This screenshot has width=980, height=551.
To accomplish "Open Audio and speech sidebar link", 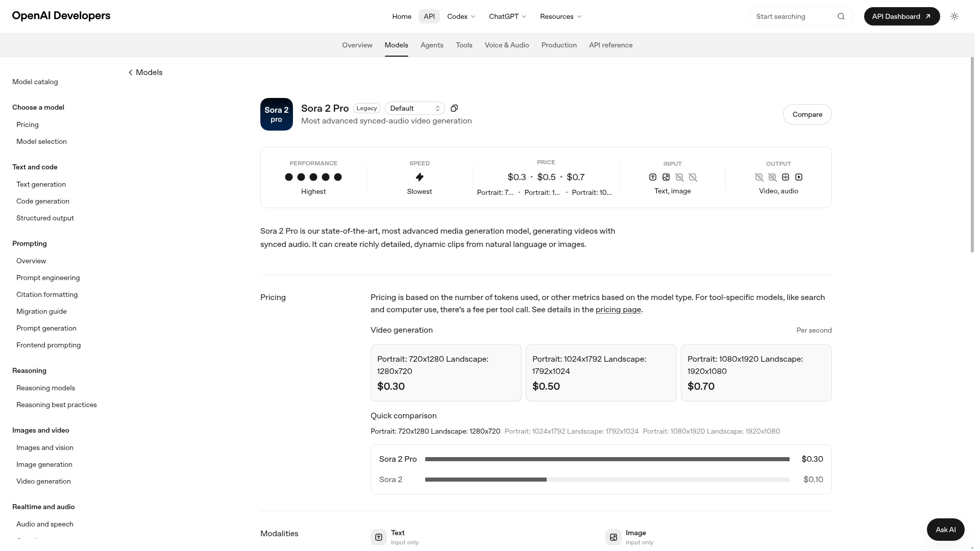I will tap(45, 524).
